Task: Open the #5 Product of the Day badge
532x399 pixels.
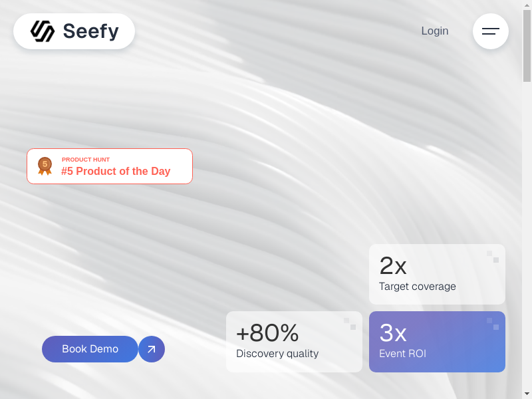Action: 116,171
